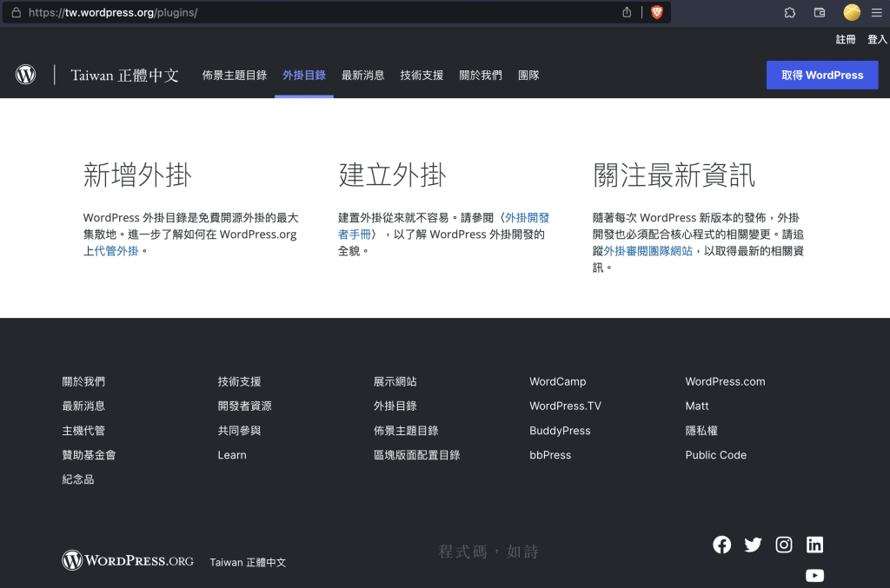This screenshot has height=588, width=890.
Task: Open the YouTube icon in footer
Action: click(814, 576)
